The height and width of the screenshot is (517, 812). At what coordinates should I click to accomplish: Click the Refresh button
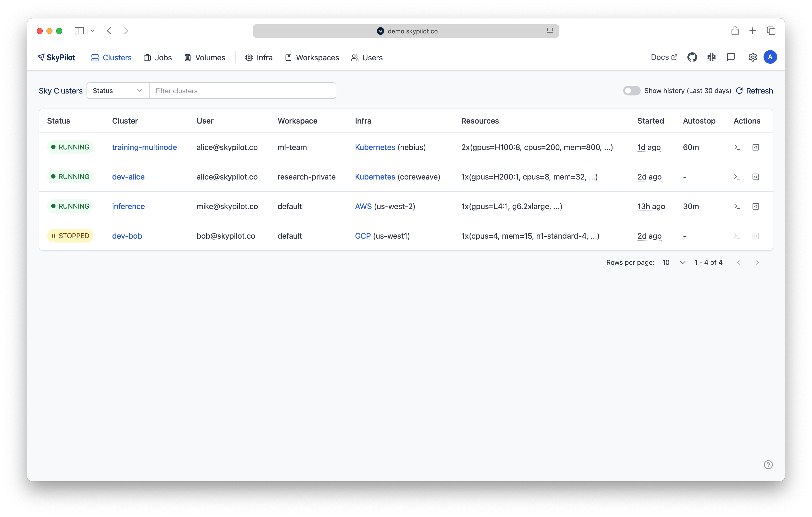point(754,91)
